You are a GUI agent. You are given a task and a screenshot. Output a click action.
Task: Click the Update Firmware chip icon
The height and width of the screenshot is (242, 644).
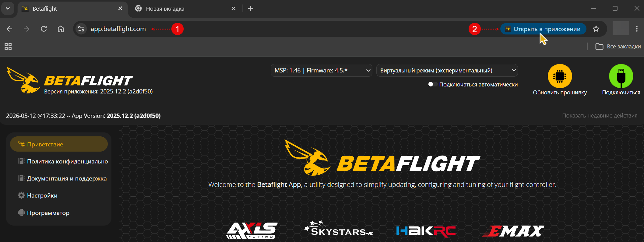click(x=560, y=76)
